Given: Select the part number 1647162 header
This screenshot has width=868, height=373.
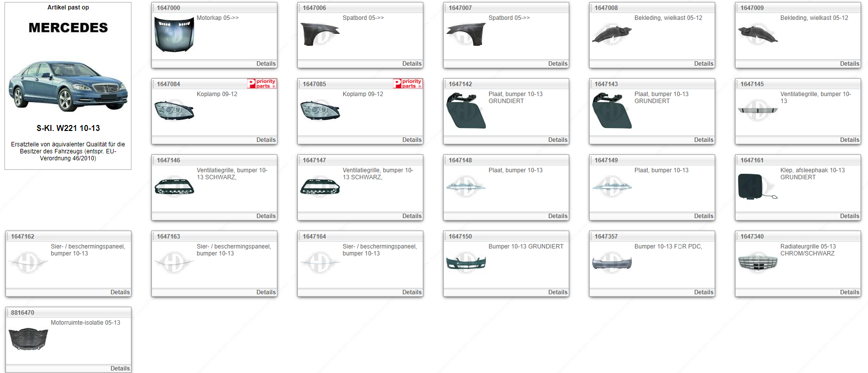Looking at the screenshot, I should (x=22, y=237).
